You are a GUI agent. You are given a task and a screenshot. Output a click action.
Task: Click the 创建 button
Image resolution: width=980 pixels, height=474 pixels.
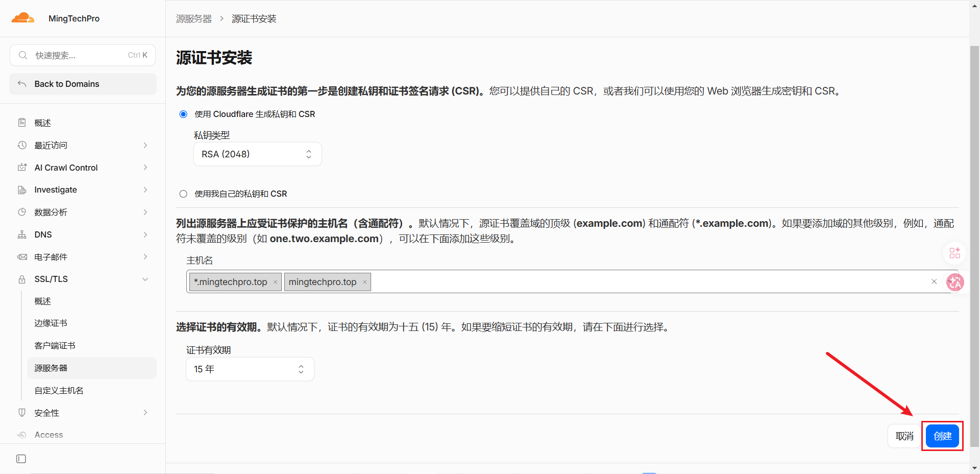(942, 436)
